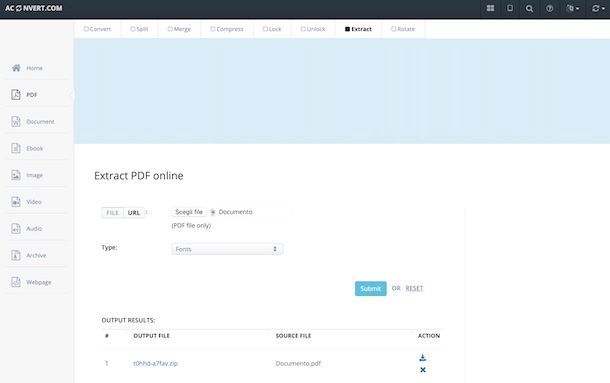Viewport: 610px width, 383px height.
Task: Open the Video converter in sidebar
Action: click(26, 202)
